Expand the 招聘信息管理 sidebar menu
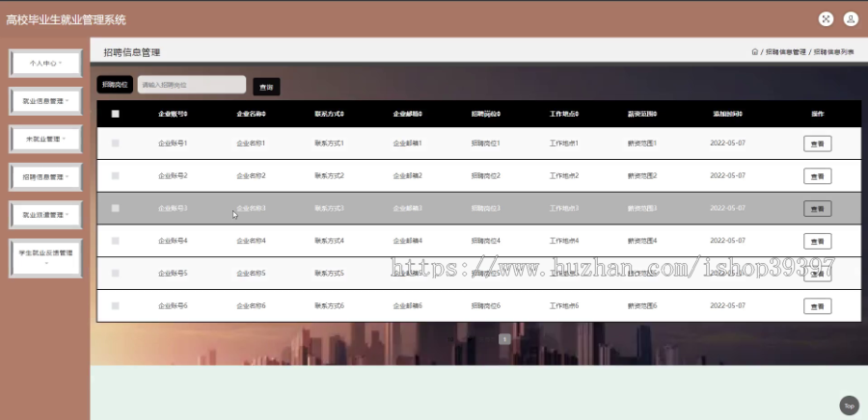 click(45, 177)
